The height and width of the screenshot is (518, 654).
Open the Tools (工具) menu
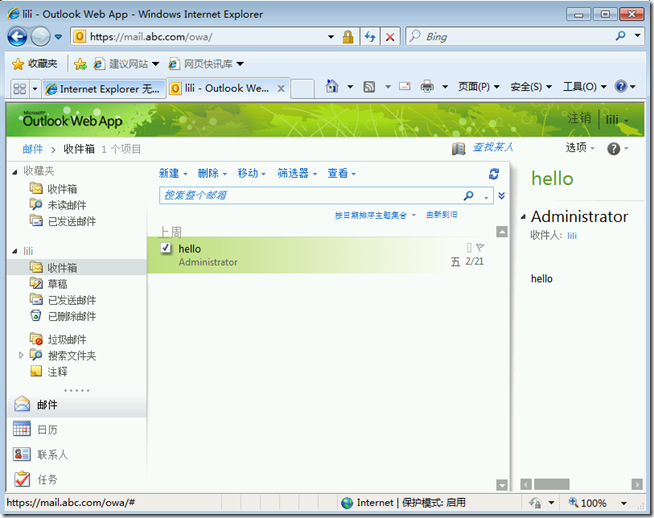pos(585,87)
